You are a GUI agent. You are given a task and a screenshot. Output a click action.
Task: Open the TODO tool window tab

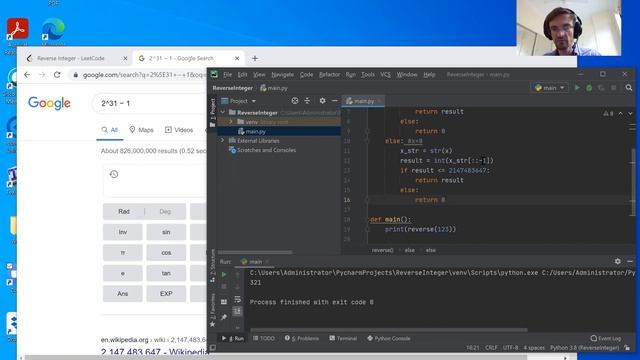point(264,338)
